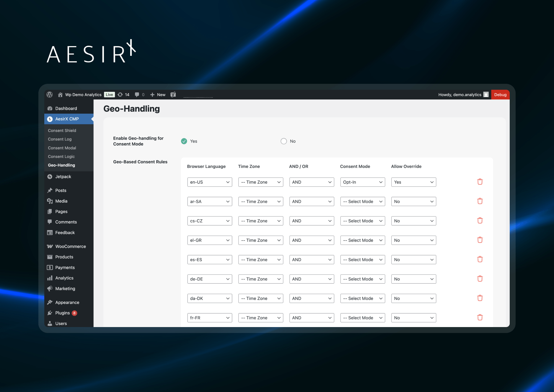Open WooCommerce via its sidebar icon
This screenshot has height=392, width=554.
click(50, 246)
